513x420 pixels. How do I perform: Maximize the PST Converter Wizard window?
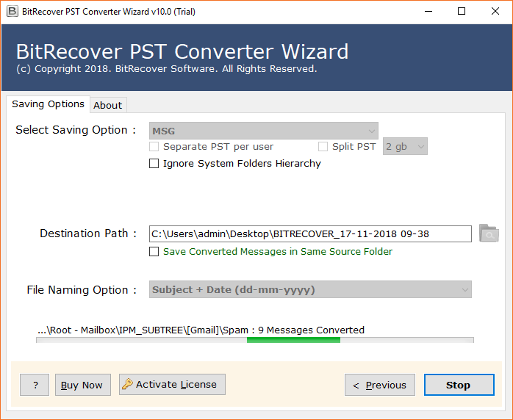click(x=461, y=12)
